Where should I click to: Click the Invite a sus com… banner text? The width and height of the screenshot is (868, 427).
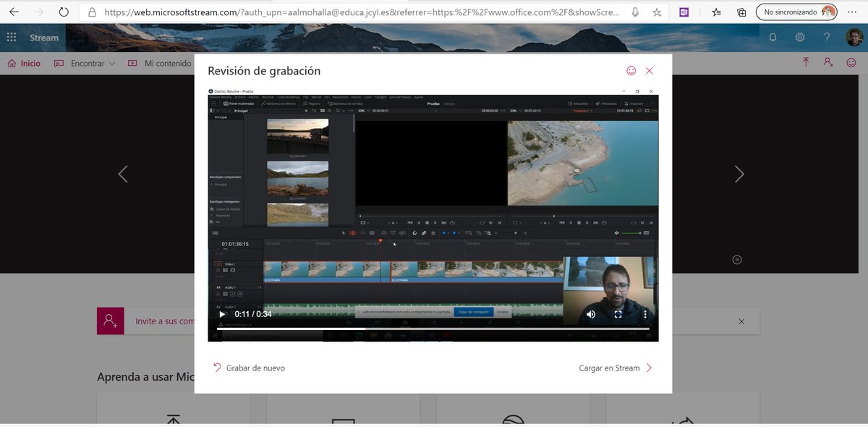(164, 321)
